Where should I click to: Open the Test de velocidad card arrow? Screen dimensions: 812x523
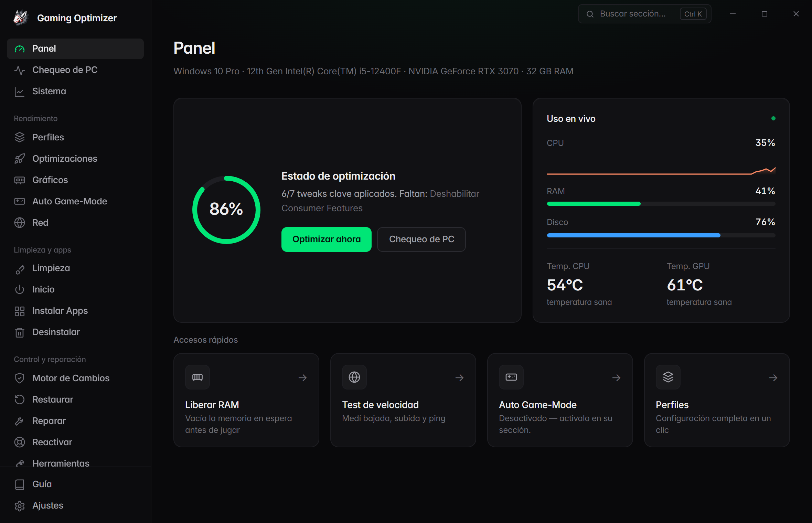tap(460, 378)
